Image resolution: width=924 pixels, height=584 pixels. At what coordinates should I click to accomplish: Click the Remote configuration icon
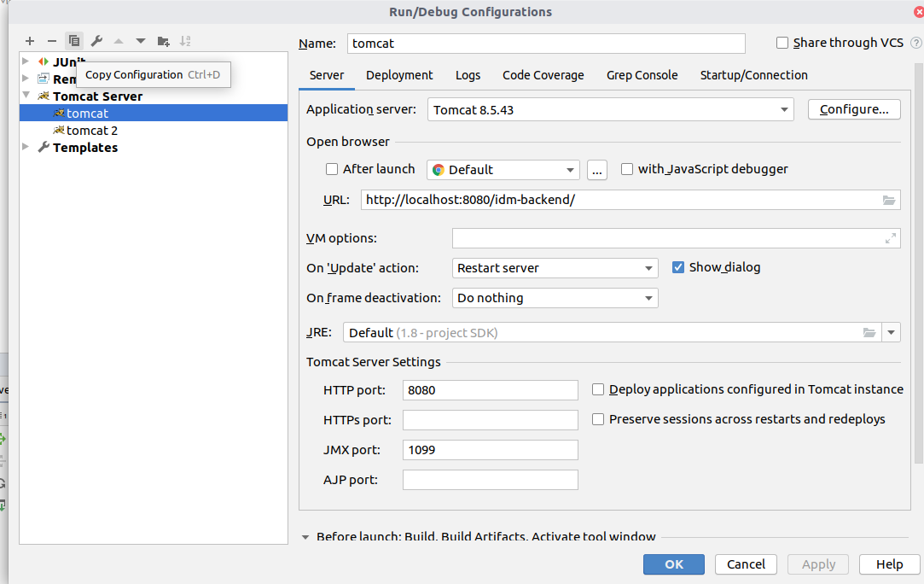pos(43,79)
